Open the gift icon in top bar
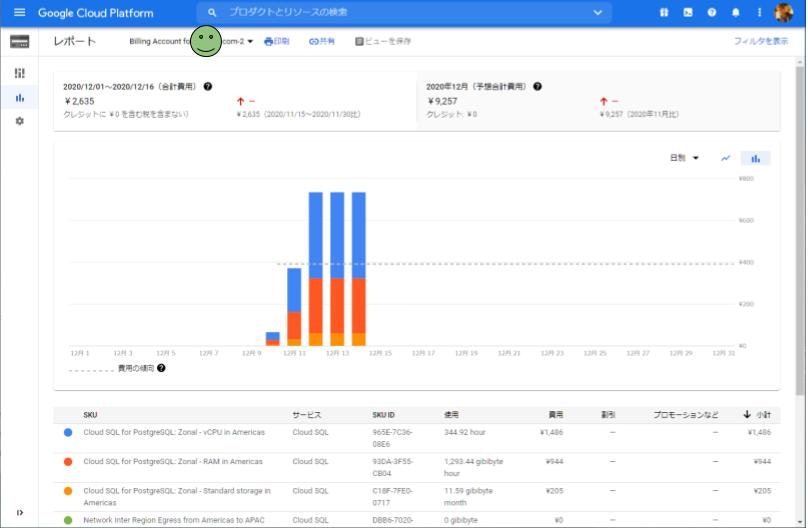Screen dimensions: 808x532 point(664,12)
